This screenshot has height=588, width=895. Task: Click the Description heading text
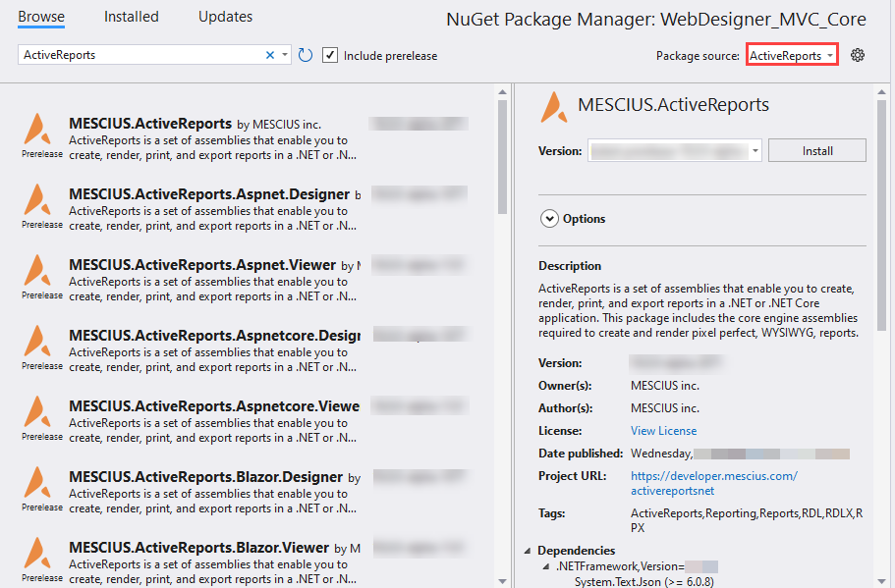click(x=570, y=266)
